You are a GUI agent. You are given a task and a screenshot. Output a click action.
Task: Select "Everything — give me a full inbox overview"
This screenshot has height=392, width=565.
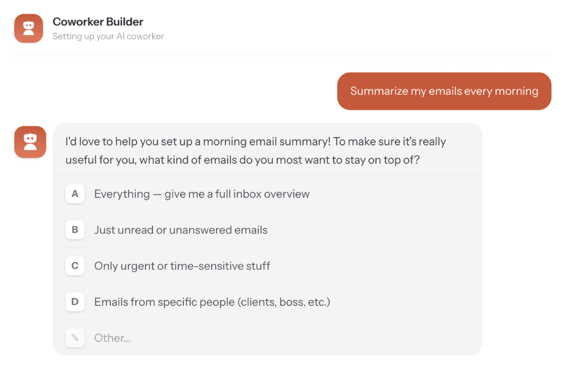(x=201, y=194)
